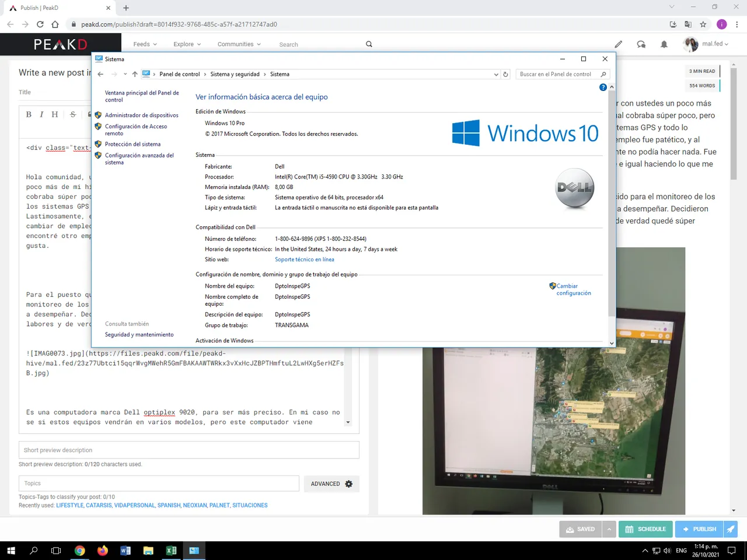This screenshot has height=560, width=747.
Task: Click the rocket icon beside Publish
Action: [731, 529]
